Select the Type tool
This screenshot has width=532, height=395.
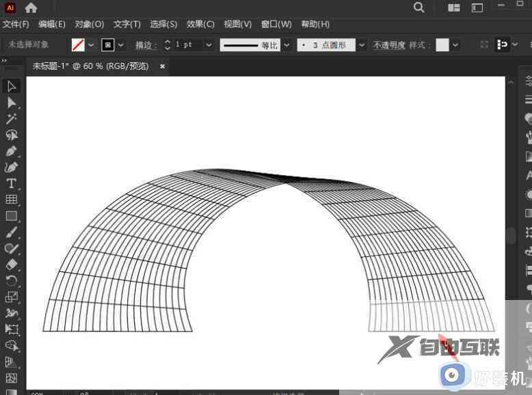pyautogui.click(x=12, y=183)
